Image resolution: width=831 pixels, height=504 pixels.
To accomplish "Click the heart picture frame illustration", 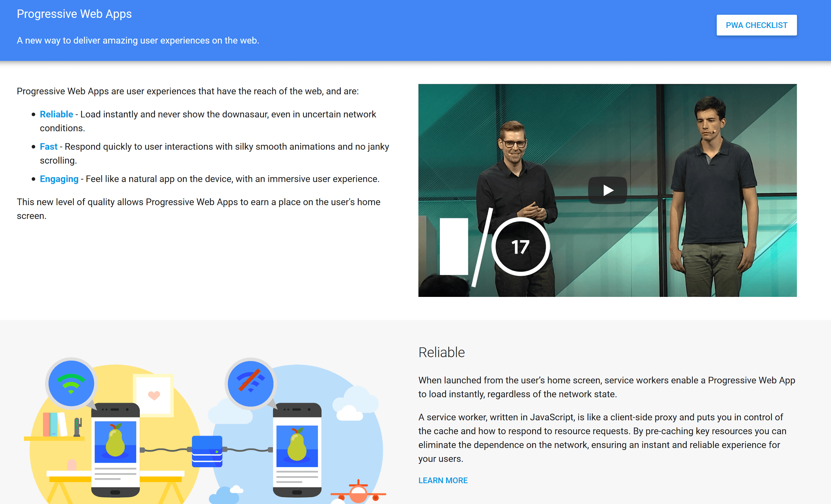I will click(x=154, y=395).
